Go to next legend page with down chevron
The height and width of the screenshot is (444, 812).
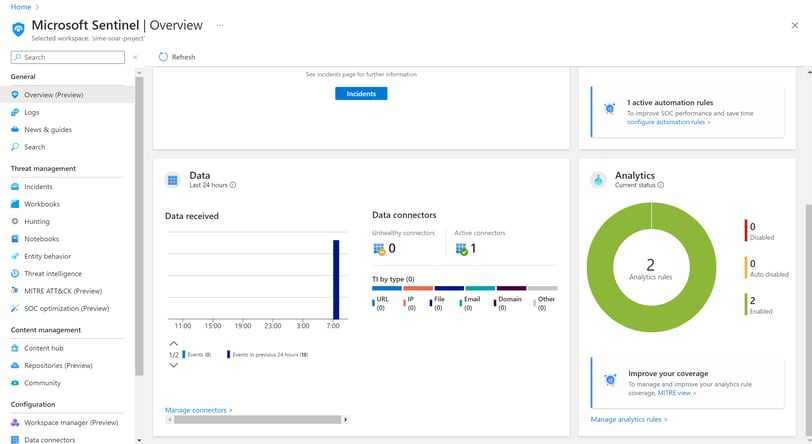click(x=173, y=365)
